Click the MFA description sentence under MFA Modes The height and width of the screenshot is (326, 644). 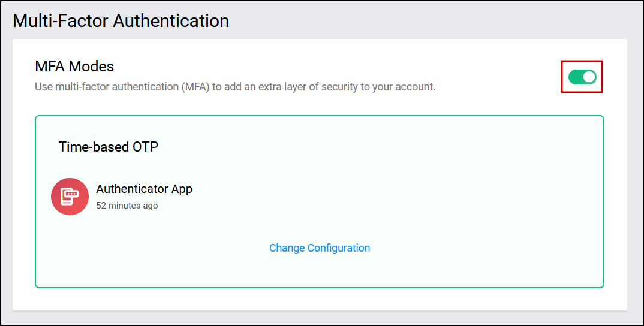(x=234, y=87)
